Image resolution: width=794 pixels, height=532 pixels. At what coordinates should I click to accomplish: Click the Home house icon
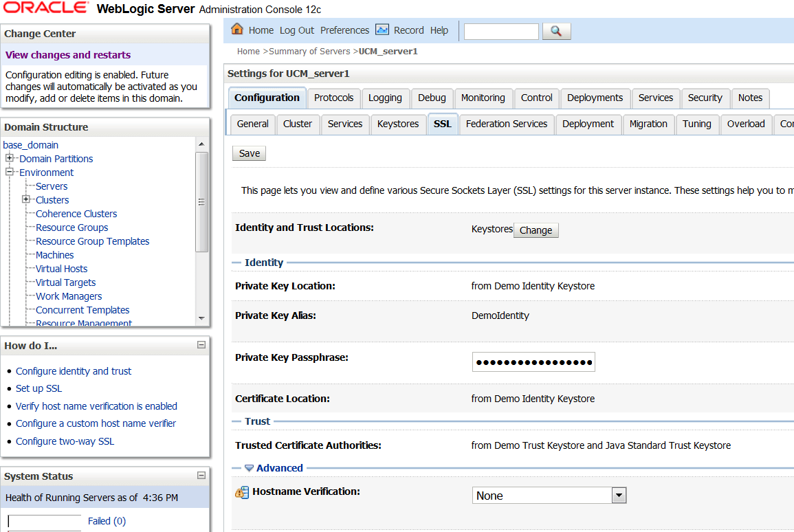click(237, 29)
